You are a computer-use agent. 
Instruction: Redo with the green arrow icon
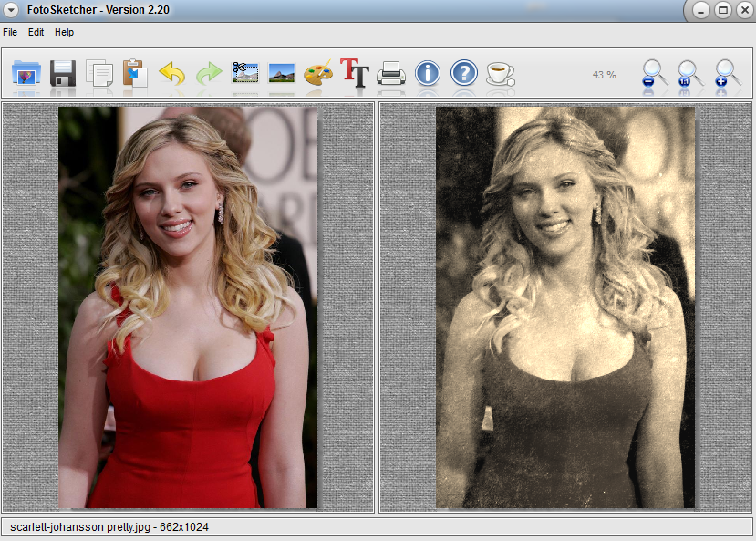click(x=209, y=73)
